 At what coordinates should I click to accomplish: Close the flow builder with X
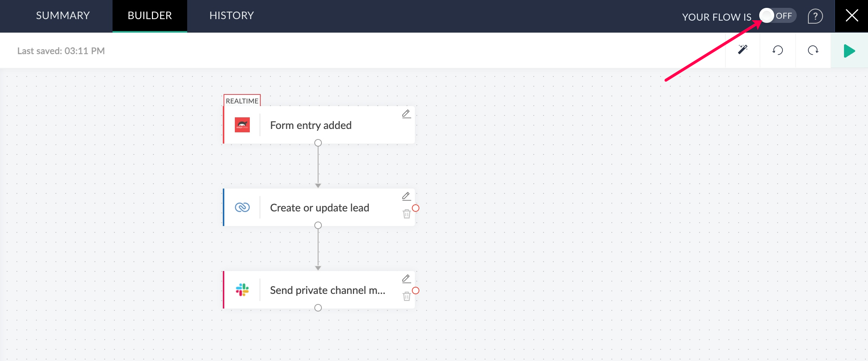pos(851,16)
